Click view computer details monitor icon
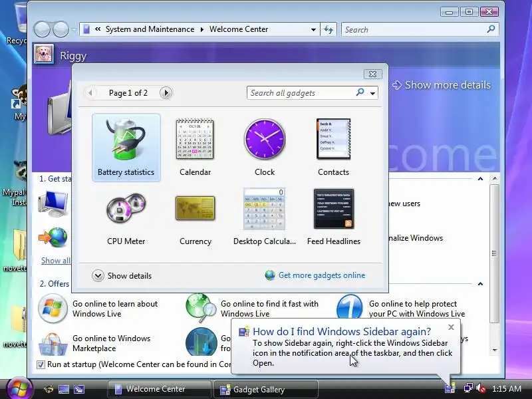Screen dimensions: 532x399 click(x=53, y=203)
